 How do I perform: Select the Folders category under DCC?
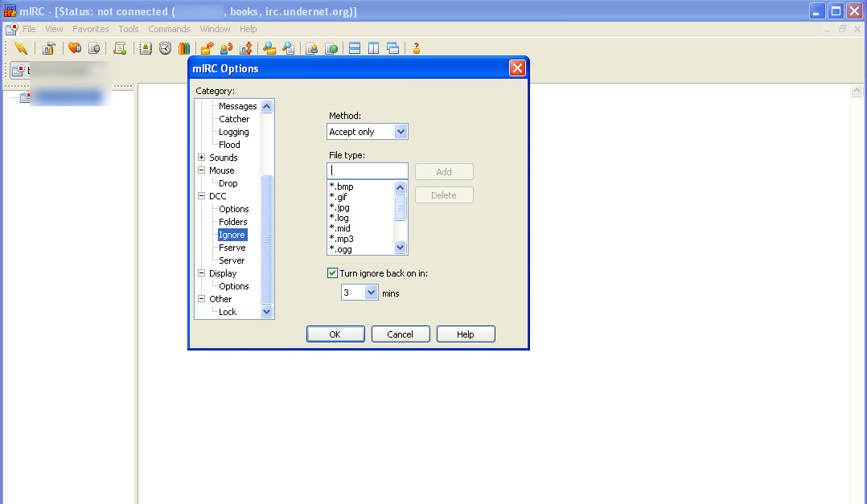click(x=232, y=222)
